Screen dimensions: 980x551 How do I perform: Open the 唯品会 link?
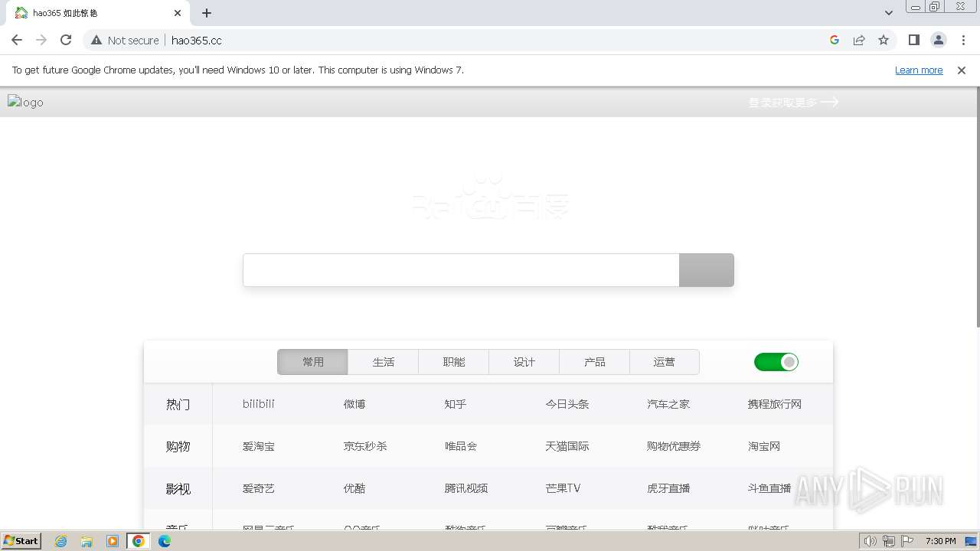coord(461,446)
